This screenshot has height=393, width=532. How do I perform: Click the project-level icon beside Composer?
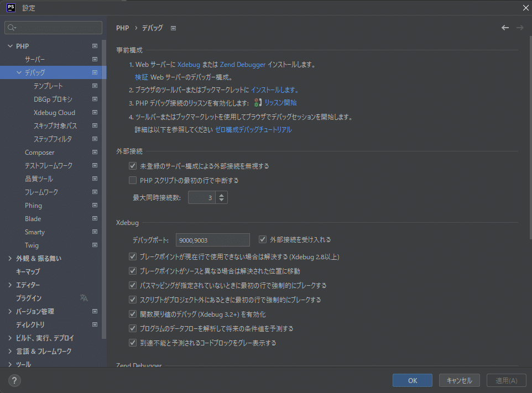coord(95,152)
